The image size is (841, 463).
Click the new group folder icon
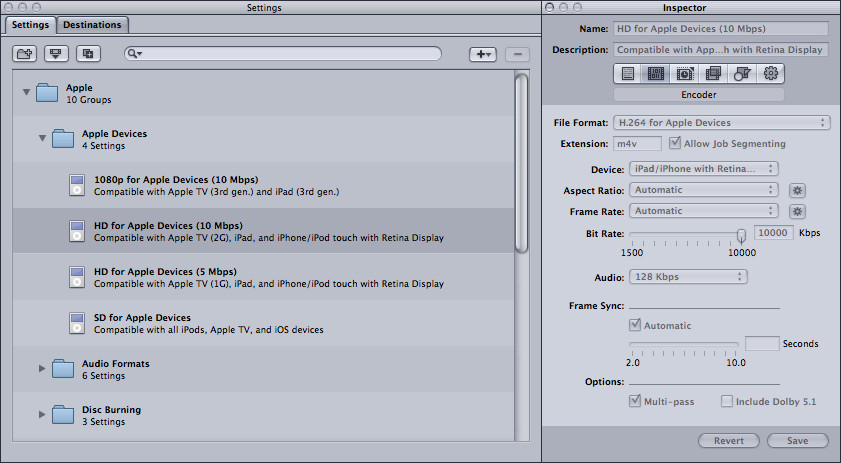click(25, 54)
